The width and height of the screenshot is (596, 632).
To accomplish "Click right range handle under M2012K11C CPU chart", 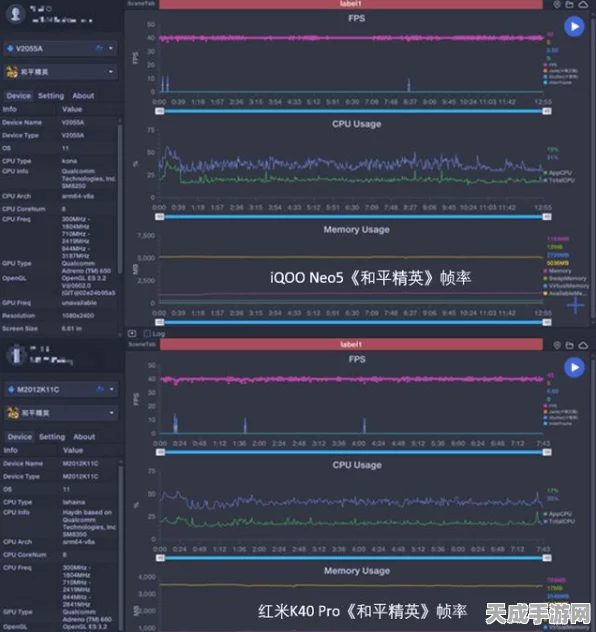I will click(x=547, y=558).
